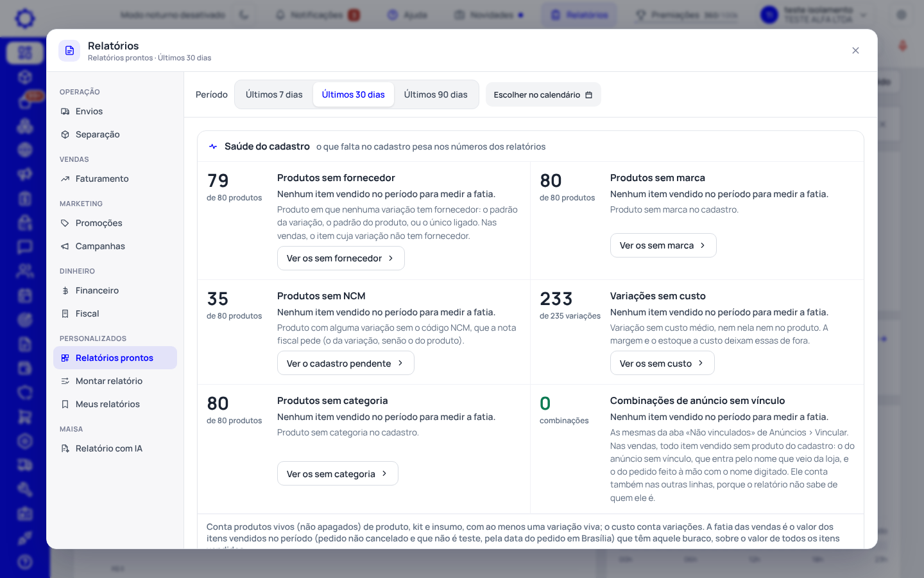This screenshot has height=578, width=924.
Task: Click the Relatórios document icon in header
Action: click(69, 51)
